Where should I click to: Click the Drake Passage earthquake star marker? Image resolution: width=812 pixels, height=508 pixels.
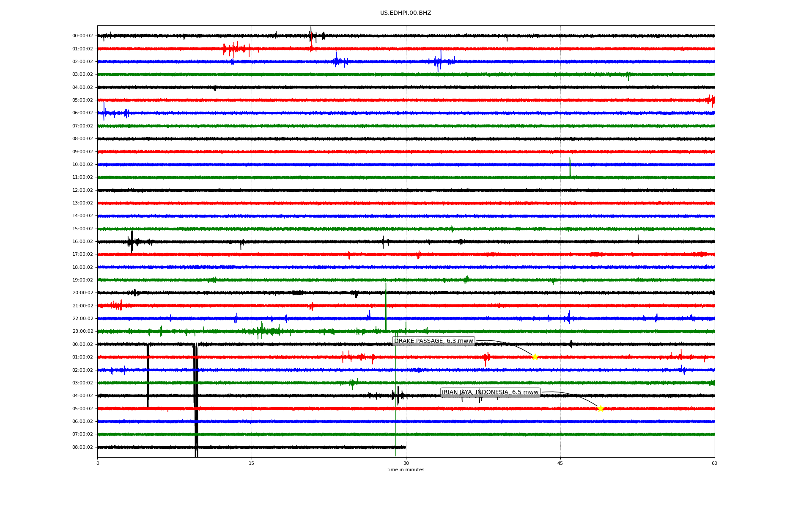tap(535, 357)
